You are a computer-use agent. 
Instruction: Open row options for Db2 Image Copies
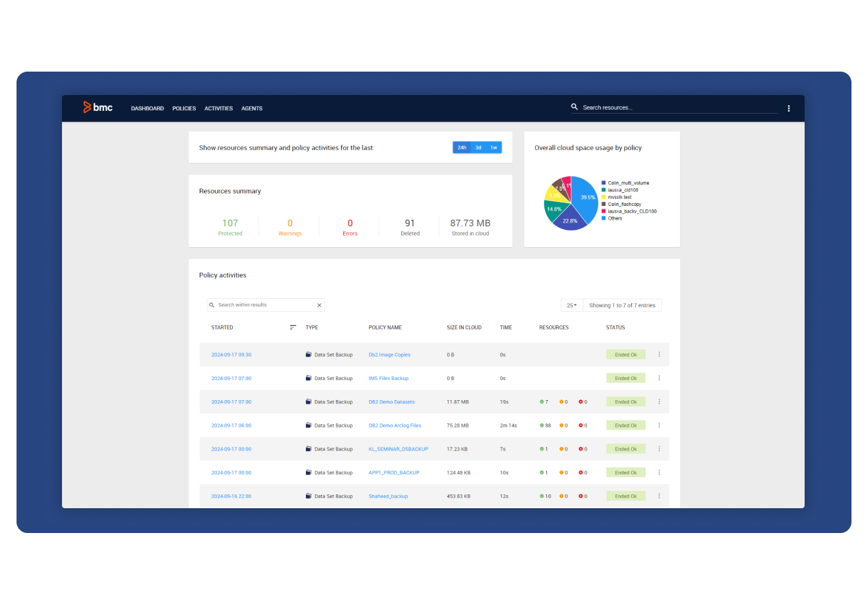659,355
